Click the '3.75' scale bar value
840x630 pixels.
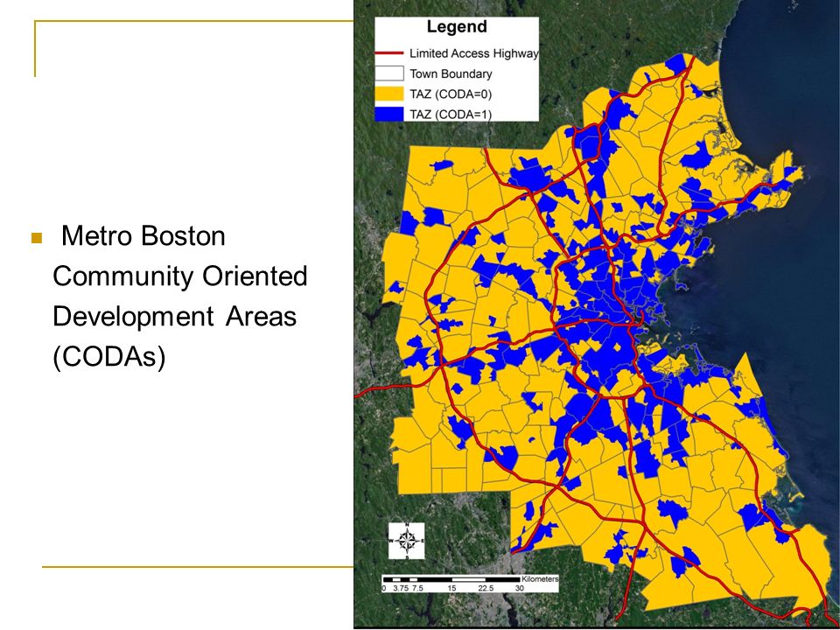pos(400,588)
